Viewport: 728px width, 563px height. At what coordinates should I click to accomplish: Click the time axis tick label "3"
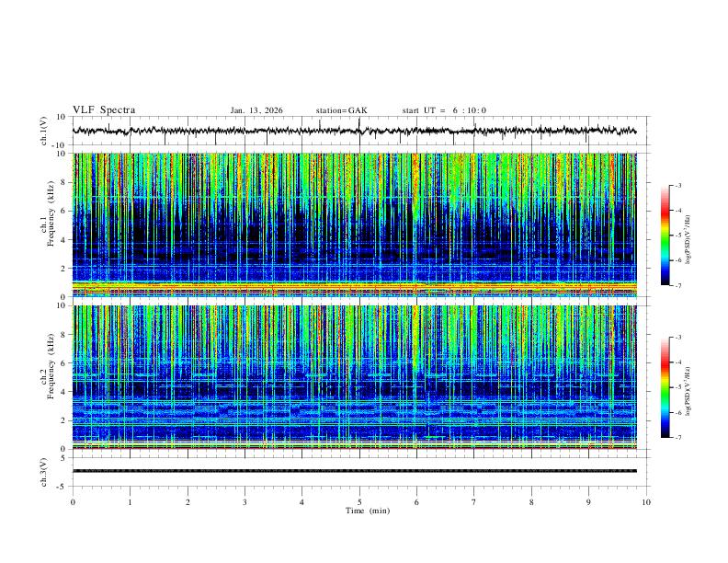tap(245, 502)
